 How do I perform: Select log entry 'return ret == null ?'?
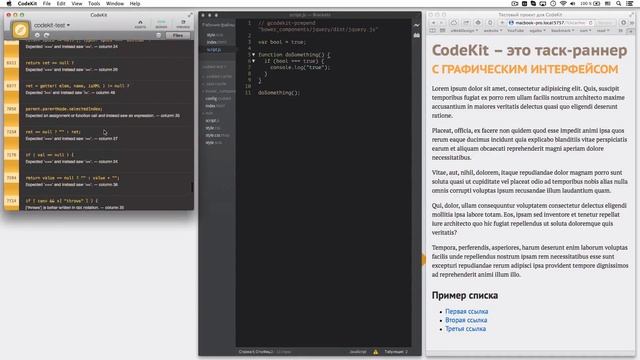(106, 66)
